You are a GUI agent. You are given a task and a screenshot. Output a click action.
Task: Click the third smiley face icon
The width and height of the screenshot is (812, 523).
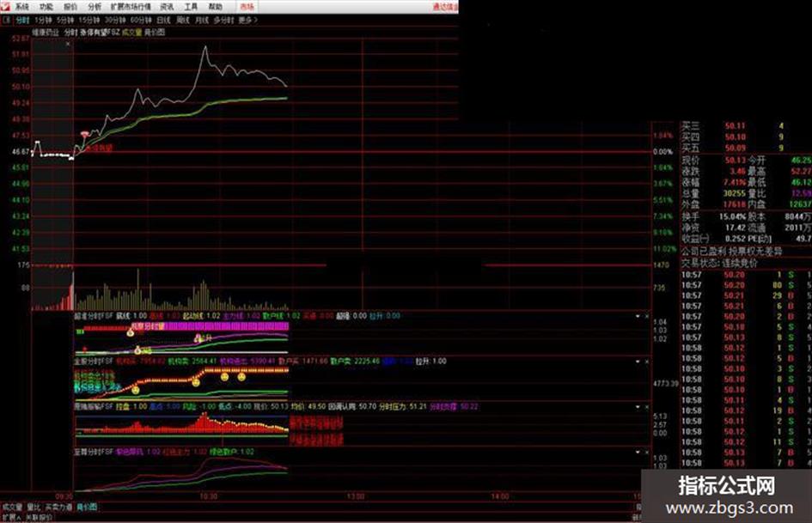point(225,377)
